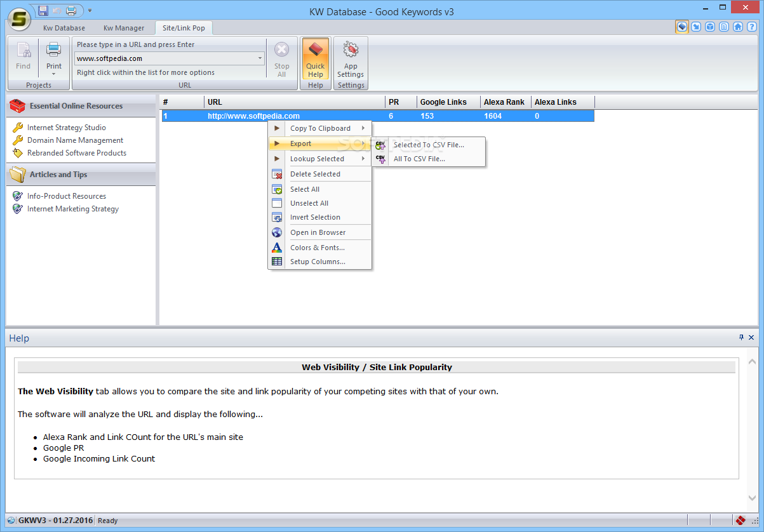Click the red toolbox Essential Online Resources icon
The height and width of the screenshot is (532, 764).
[x=18, y=106]
